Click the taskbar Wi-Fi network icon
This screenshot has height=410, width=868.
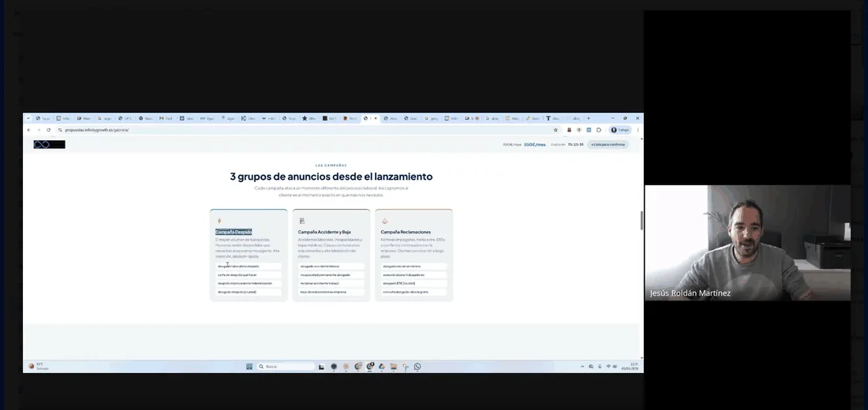click(x=608, y=367)
